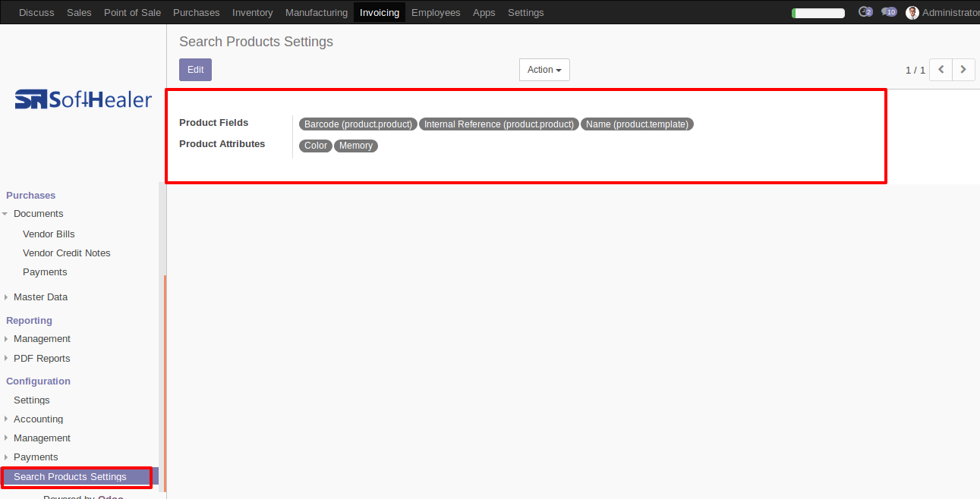Open Payments under Documents

(45, 272)
